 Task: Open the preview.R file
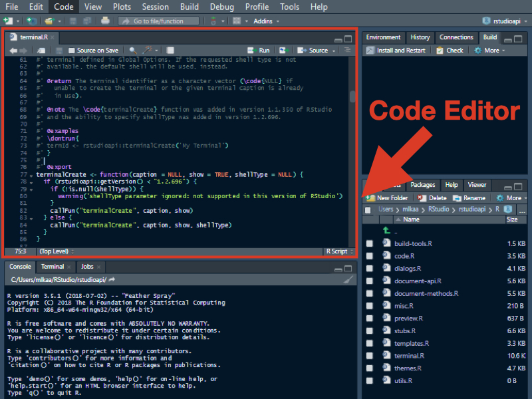coord(408,319)
